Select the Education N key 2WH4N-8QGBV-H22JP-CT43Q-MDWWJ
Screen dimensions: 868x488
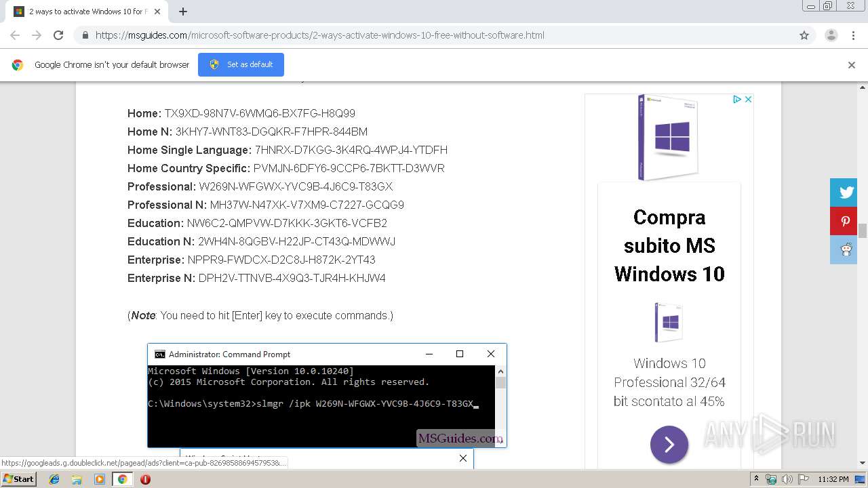(296, 241)
